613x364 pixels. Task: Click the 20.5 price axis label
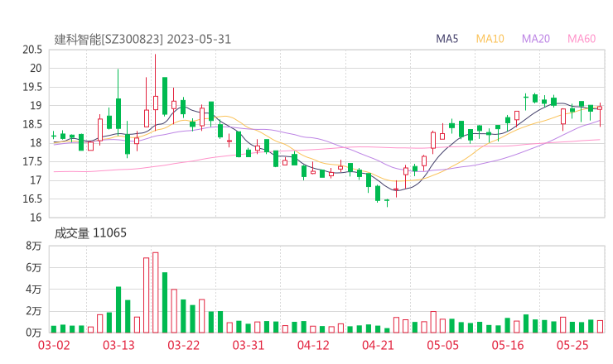pos(32,50)
